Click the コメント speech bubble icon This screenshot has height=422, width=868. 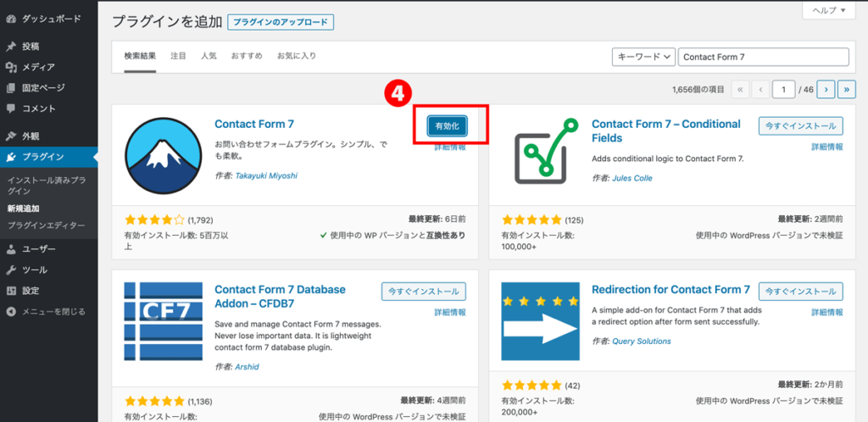point(11,108)
